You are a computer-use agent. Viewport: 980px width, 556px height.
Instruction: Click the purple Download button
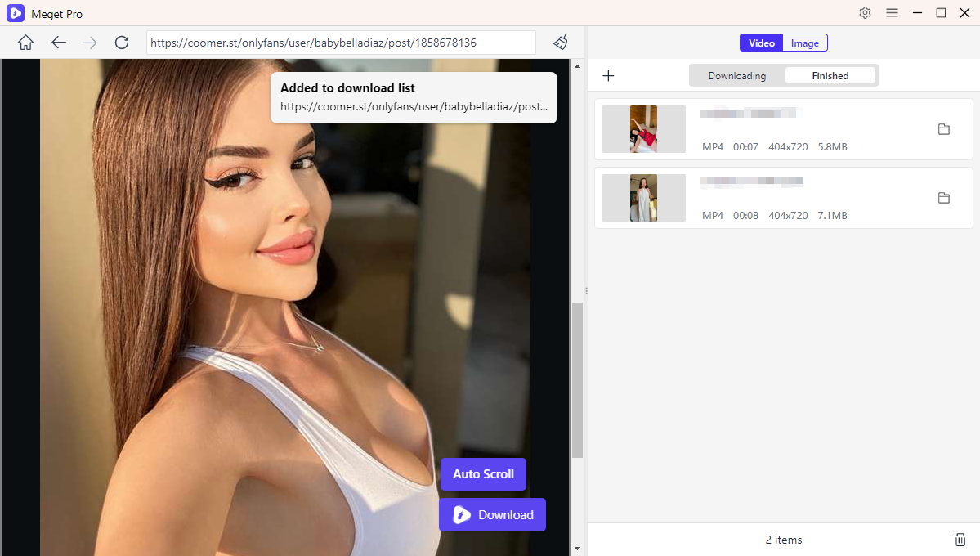(493, 515)
